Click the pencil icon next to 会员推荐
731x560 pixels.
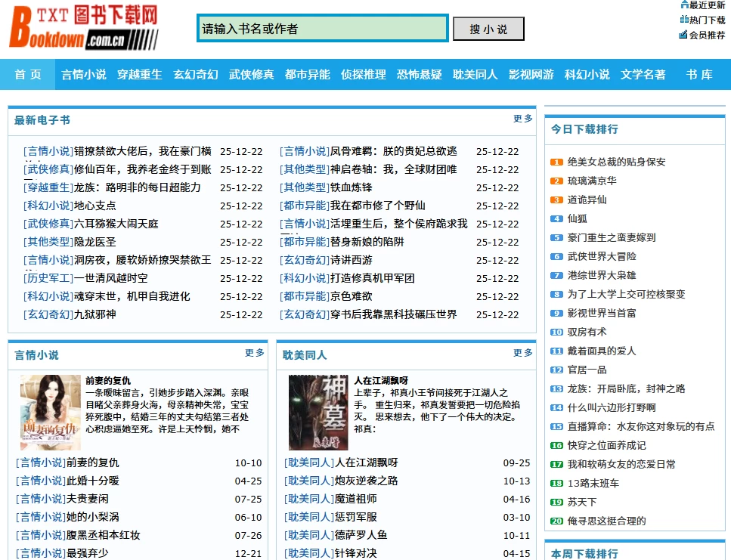point(684,35)
